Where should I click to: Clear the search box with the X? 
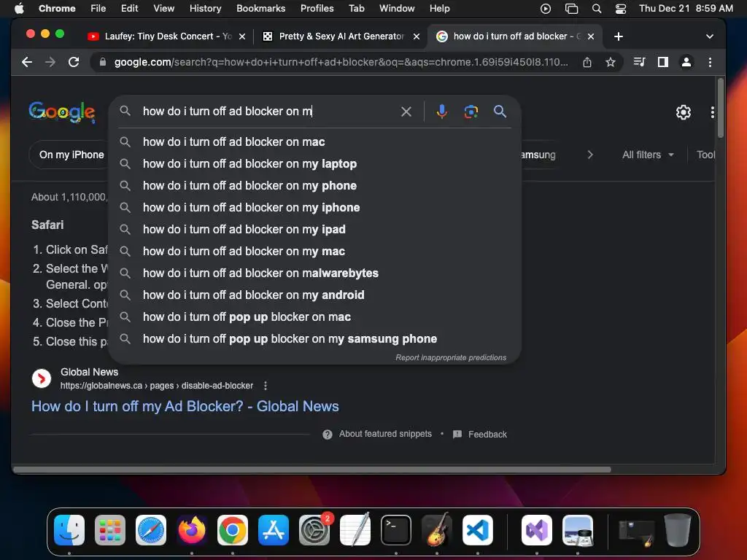406,112
